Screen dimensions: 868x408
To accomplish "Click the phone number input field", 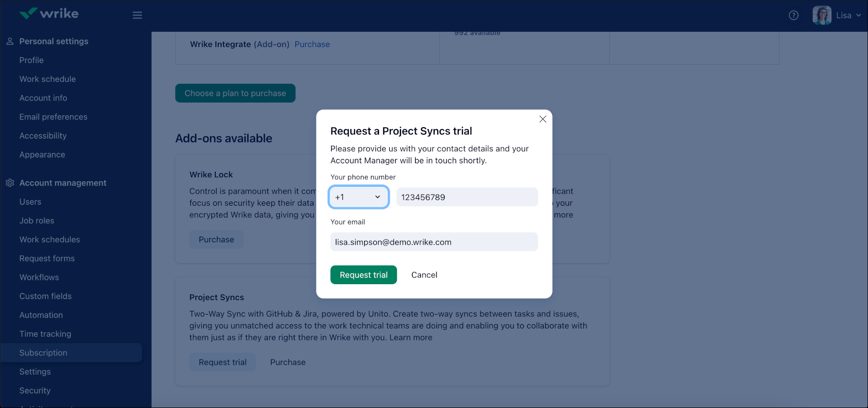I will point(466,197).
